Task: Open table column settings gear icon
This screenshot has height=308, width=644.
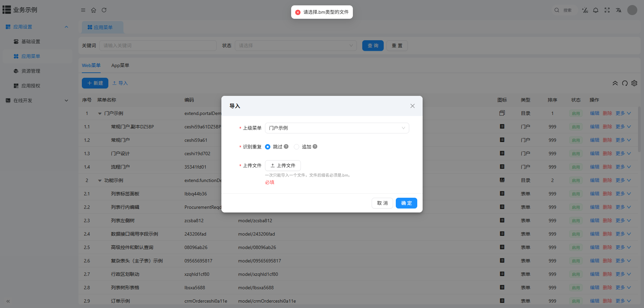Action: click(x=634, y=83)
